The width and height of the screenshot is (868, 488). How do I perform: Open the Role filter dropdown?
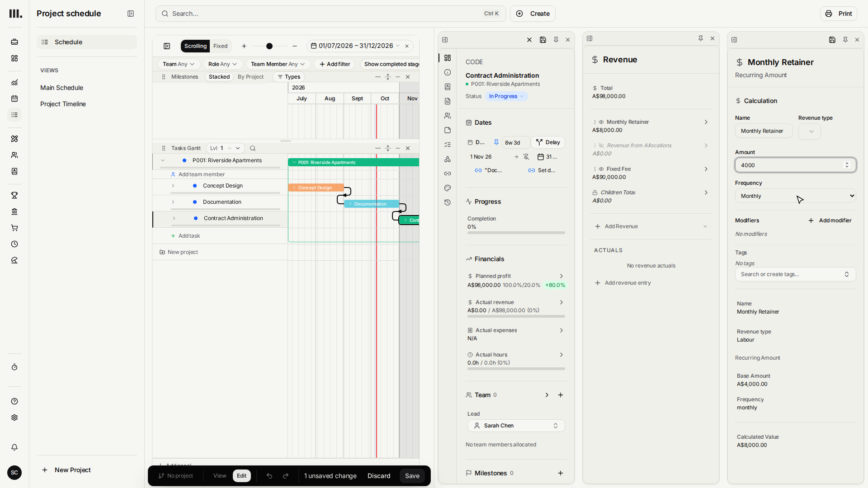pyautogui.click(x=222, y=64)
